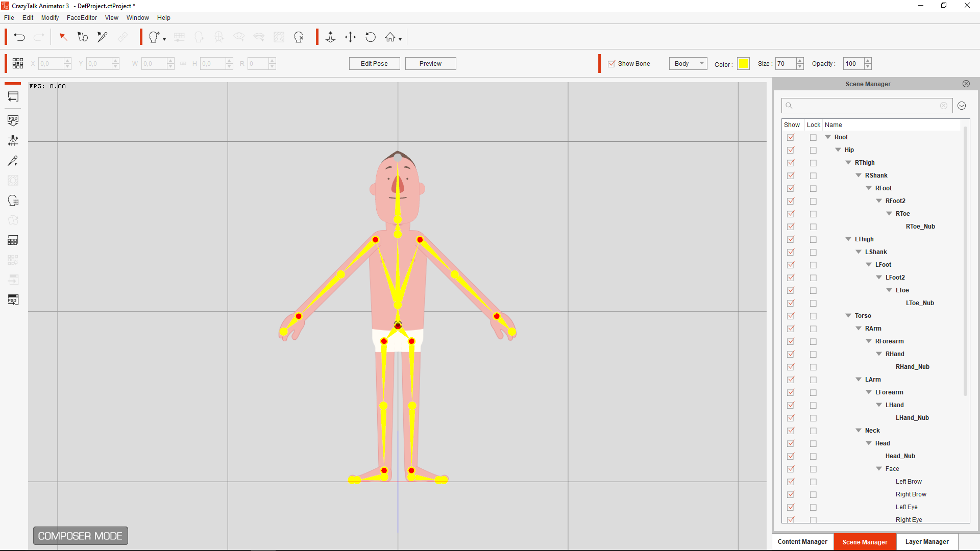Increase the bone Size stepper
Viewport: 980px width, 551px height.
(x=800, y=61)
